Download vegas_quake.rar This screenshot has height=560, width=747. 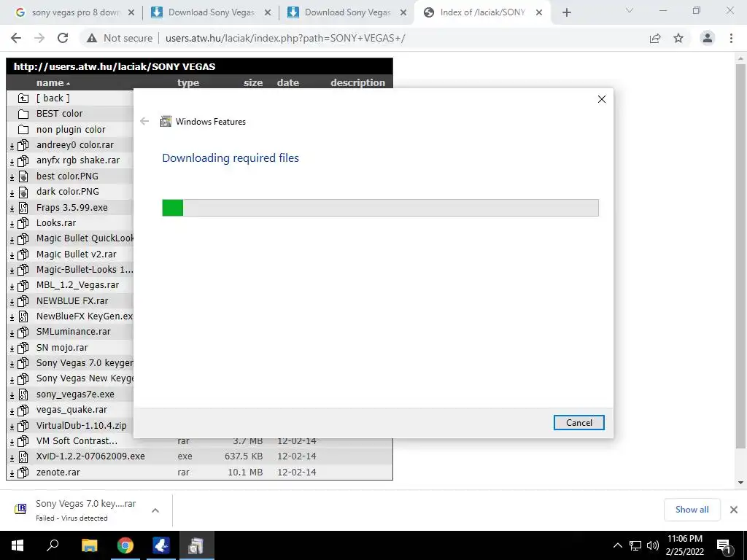click(71, 410)
